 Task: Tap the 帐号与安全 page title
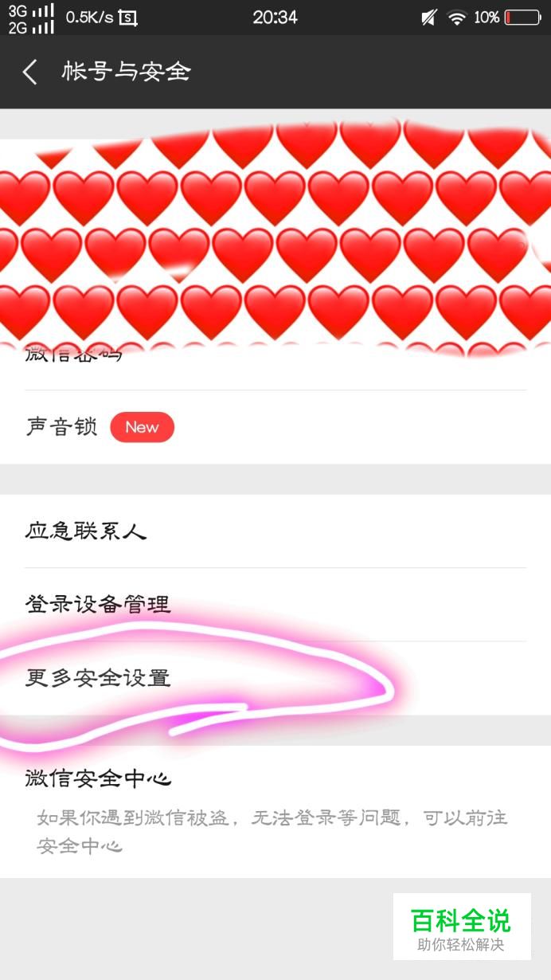[127, 72]
